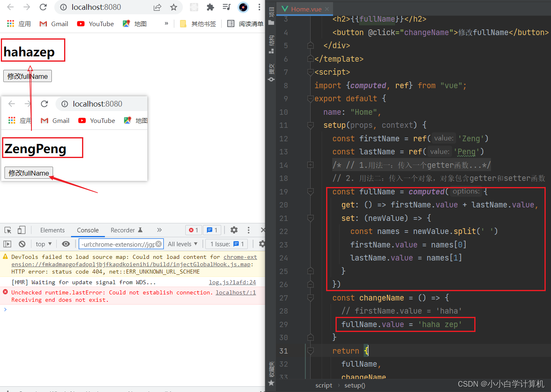Switch to the Recorder tab in DevTools
The image size is (551, 392).
pyautogui.click(x=127, y=230)
